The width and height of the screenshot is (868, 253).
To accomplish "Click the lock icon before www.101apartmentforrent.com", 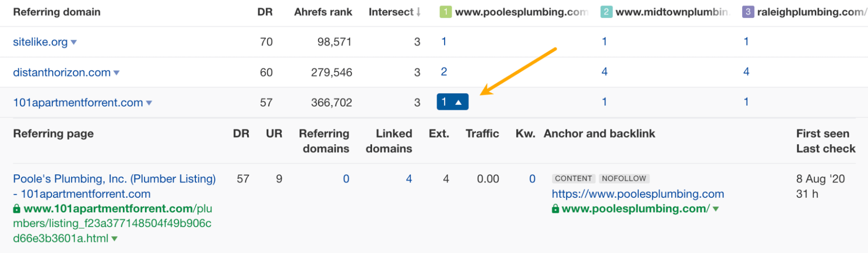I will [16, 209].
